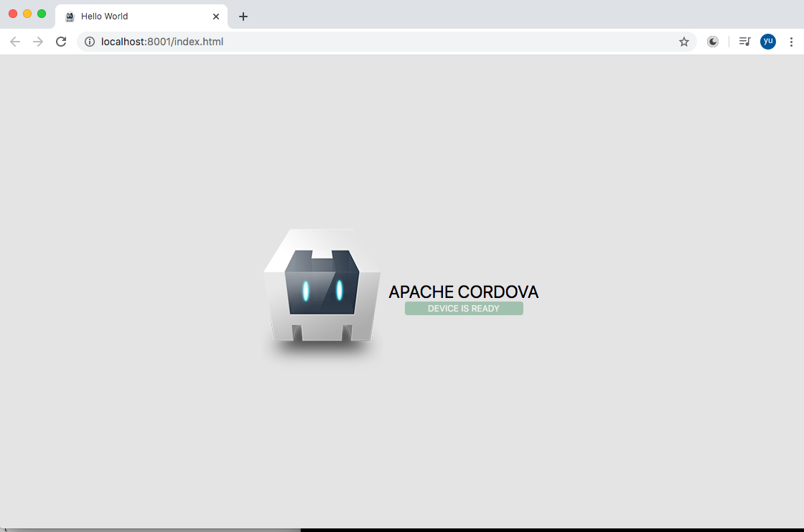Viewport: 804px width, 532px height.
Task: Open the Chrome three-dot menu
Action: [792, 42]
